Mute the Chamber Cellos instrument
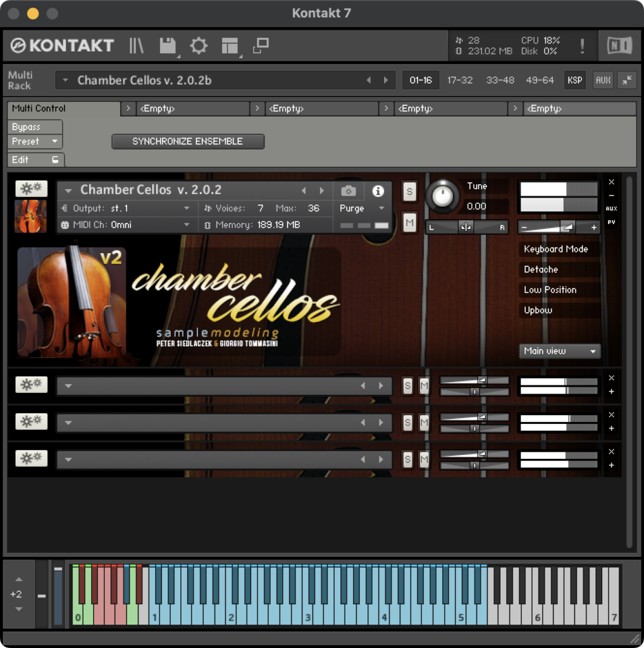The width and height of the screenshot is (644, 648). click(x=409, y=223)
